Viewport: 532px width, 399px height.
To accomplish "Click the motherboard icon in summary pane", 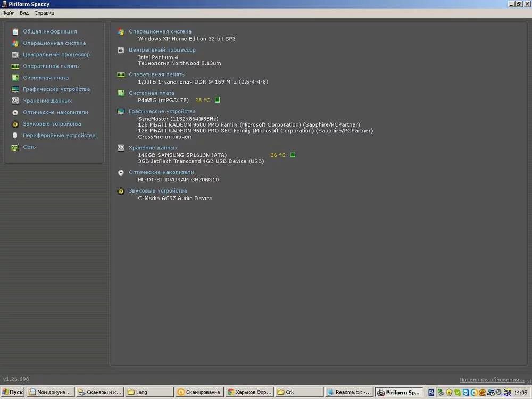I will pos(121,93).
